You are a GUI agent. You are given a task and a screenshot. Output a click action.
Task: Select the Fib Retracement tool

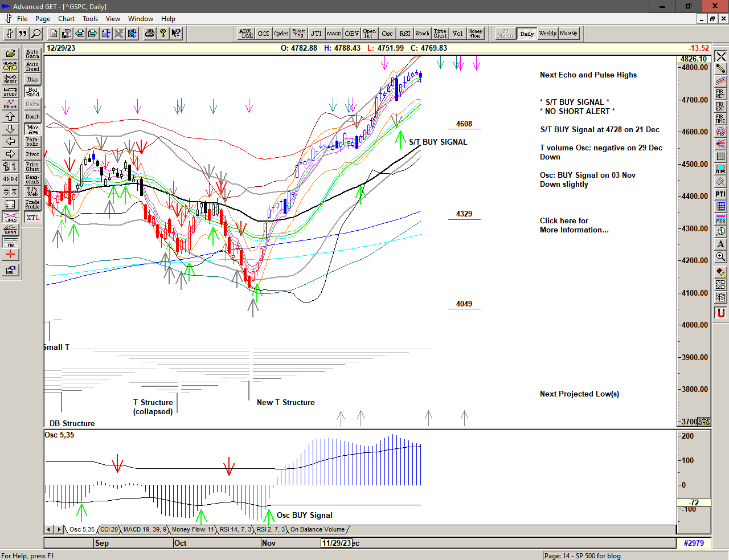pos(720,93)
